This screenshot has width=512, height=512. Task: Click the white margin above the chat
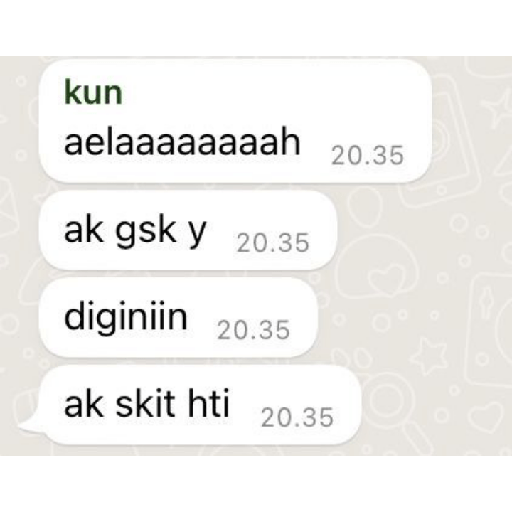pos(256,28)
